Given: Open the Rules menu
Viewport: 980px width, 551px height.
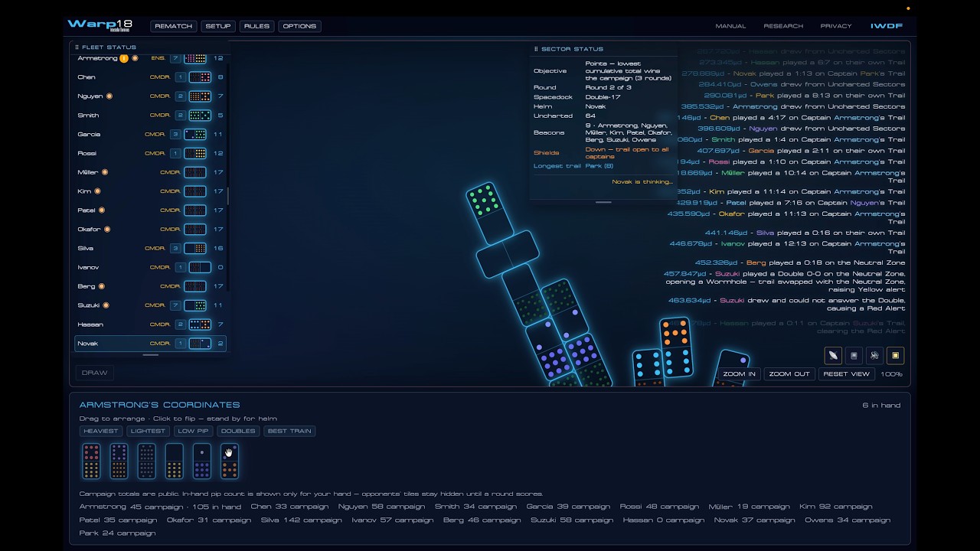Looking at the screenshot, I should point(256,26).
